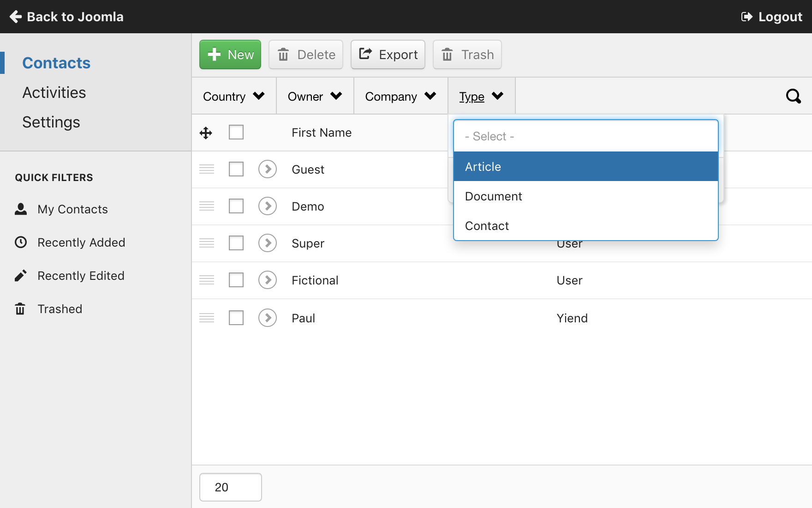This screenshot has width=812, height=508.
Task: Select the Fictional contact checkbox
Action: click(x=236, y=280)
